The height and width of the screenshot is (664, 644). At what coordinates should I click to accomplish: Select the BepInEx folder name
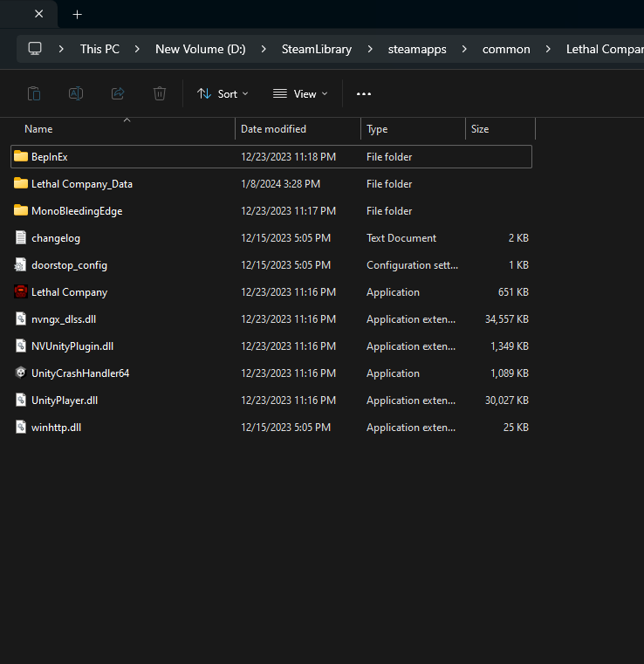pos(49,157)
